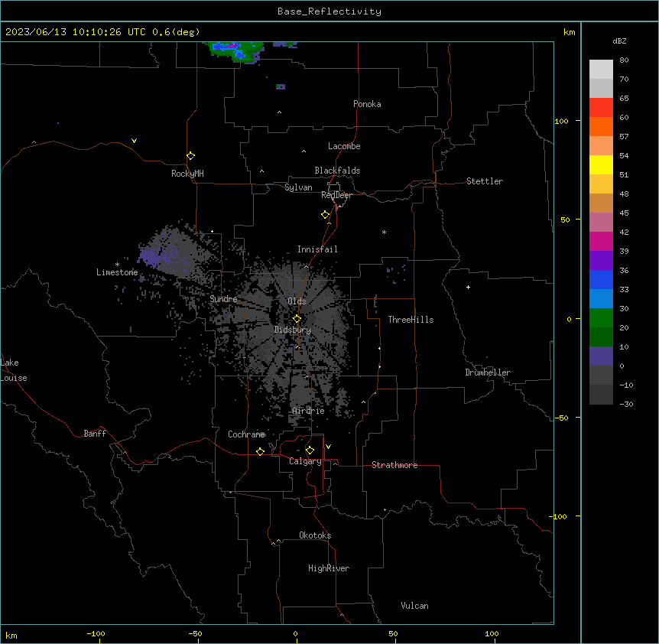Image resolution: width=659 pixels, height=644 pixels.
Task: Pick the white 80-70 dBZ legend swatch
Action: (601, 70)
